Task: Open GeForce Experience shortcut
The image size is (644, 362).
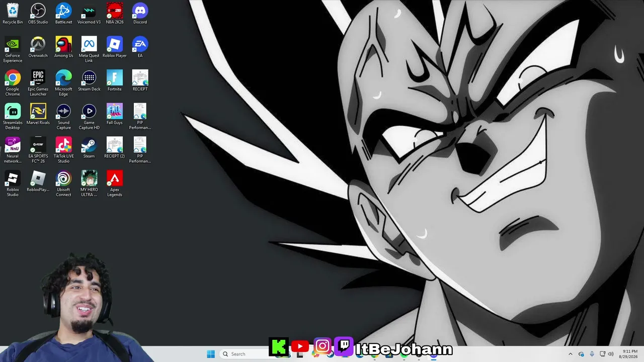Action: 13,49
